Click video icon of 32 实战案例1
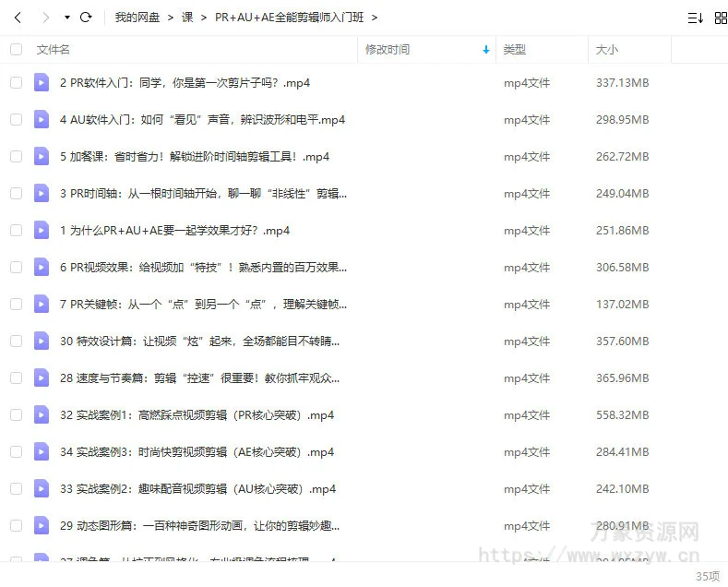Viewport: 728px width, 587px height. pyautogui.click(x=42, y=415)
